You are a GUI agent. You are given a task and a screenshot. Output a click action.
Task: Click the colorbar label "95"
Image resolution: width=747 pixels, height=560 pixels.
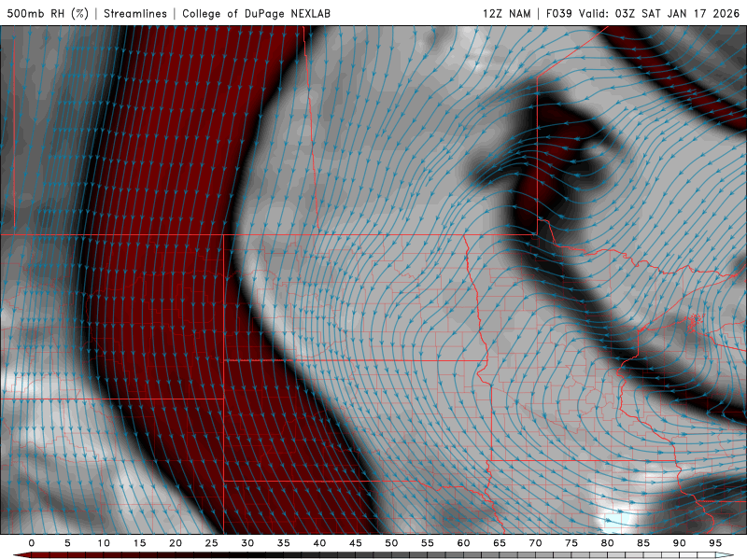pyautogui.click(x=715, y=543)
